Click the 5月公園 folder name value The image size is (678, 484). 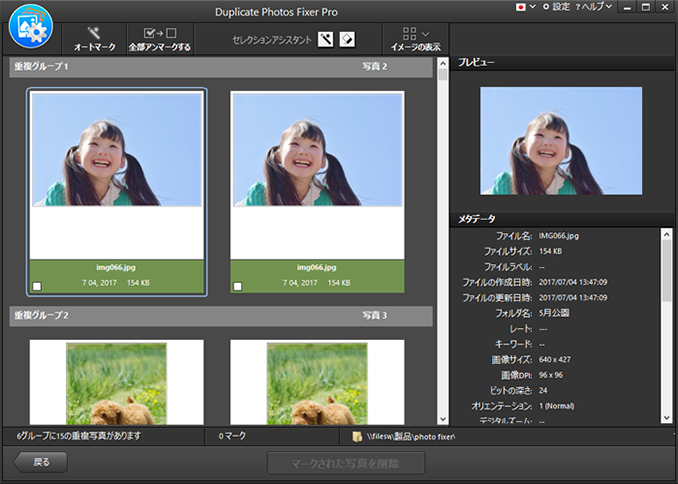(553, 313)
